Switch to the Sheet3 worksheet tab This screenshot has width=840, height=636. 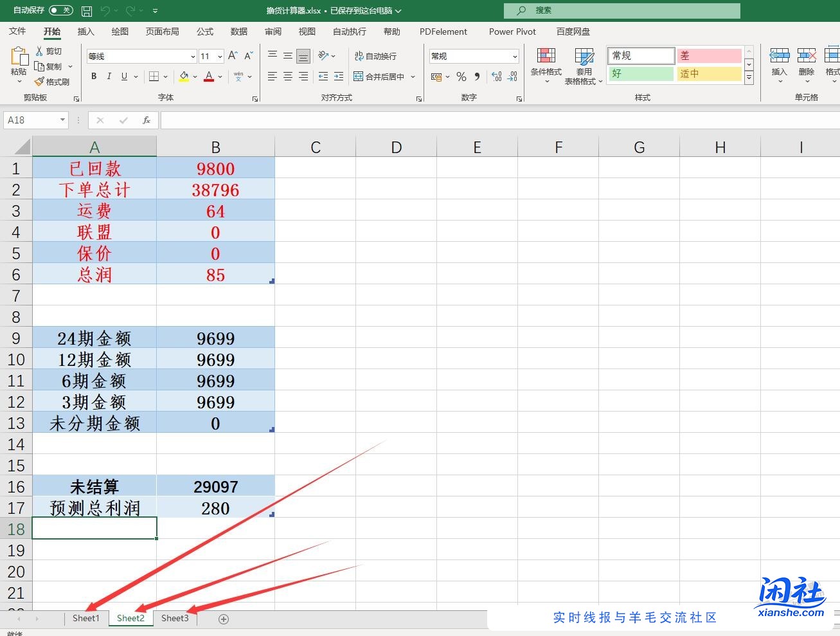click(175, 618)
